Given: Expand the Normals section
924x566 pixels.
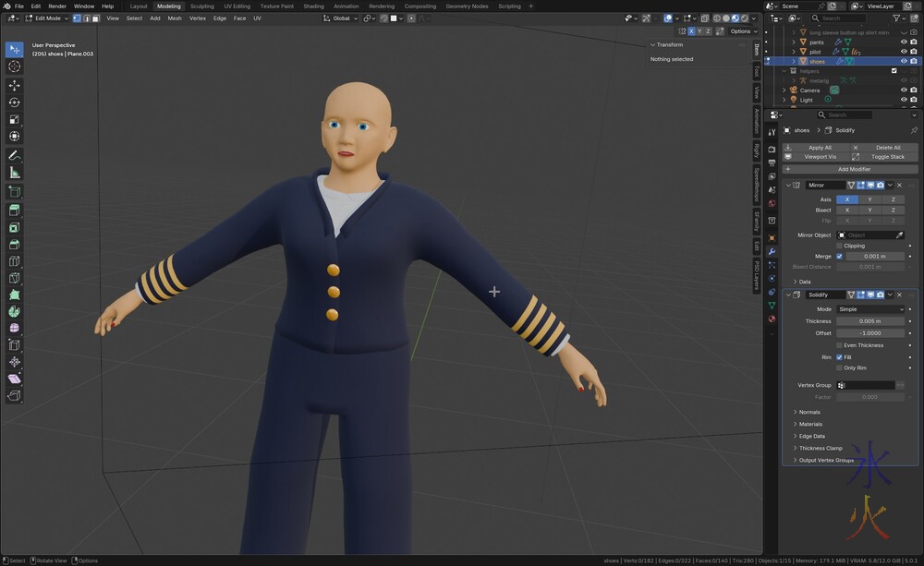Looking at the screenshot, I should click(x=808, y=412).
